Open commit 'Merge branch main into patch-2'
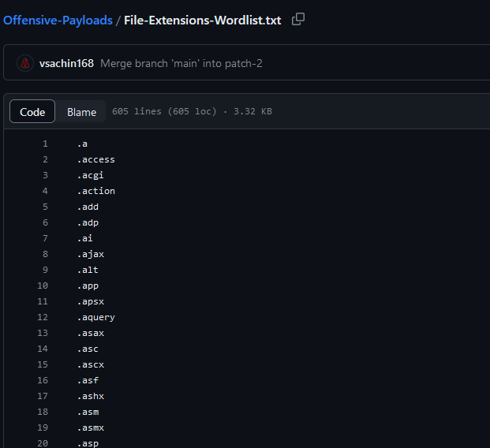The height and width of the screenshot is (448, 490). (181, 63)
